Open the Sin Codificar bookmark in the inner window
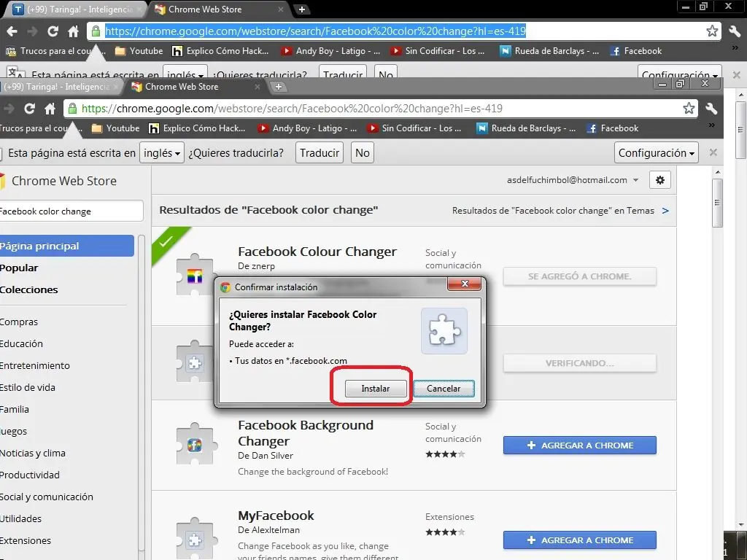The height and width of the screenshot is (560, 747). pyautogui.click(x=414, y=128)
